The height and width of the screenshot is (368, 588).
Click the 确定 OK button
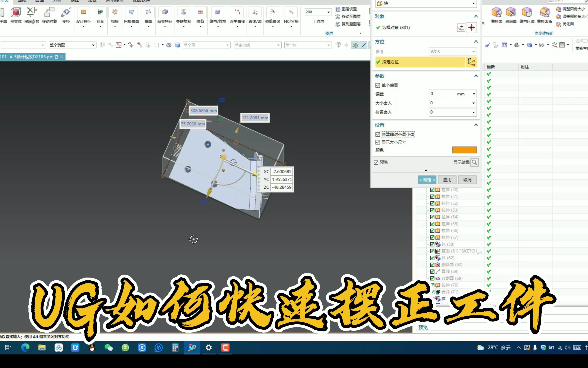(x=427, y=180)
